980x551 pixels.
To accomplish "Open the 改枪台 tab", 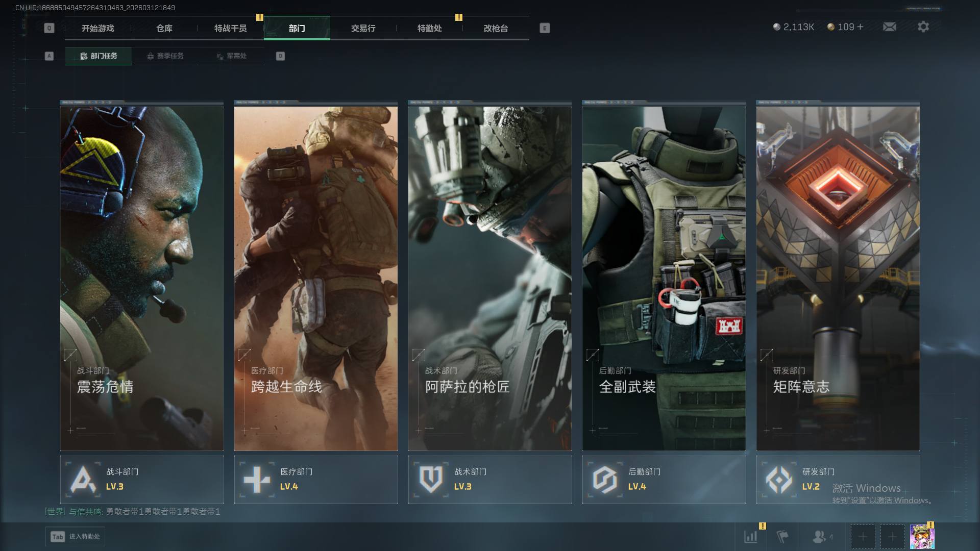I will click(x=496, y=28).
